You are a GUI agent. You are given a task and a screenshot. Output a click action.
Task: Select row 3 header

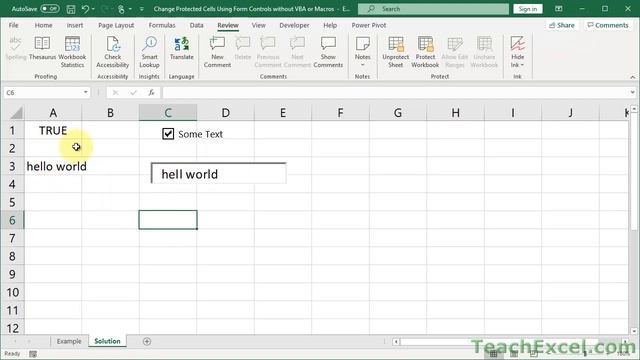click(12, 166)
